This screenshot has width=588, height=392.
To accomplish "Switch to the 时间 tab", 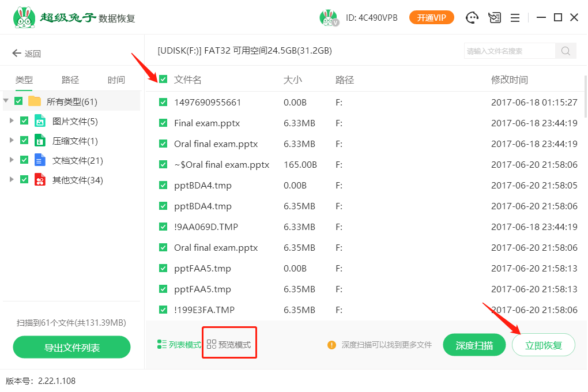I will tap(116, 80).
